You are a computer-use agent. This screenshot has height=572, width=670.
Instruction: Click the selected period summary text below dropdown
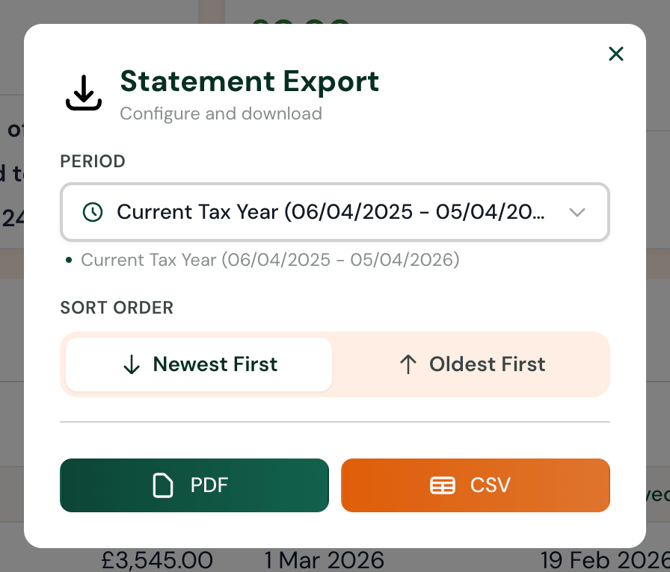tap(270, 260)
